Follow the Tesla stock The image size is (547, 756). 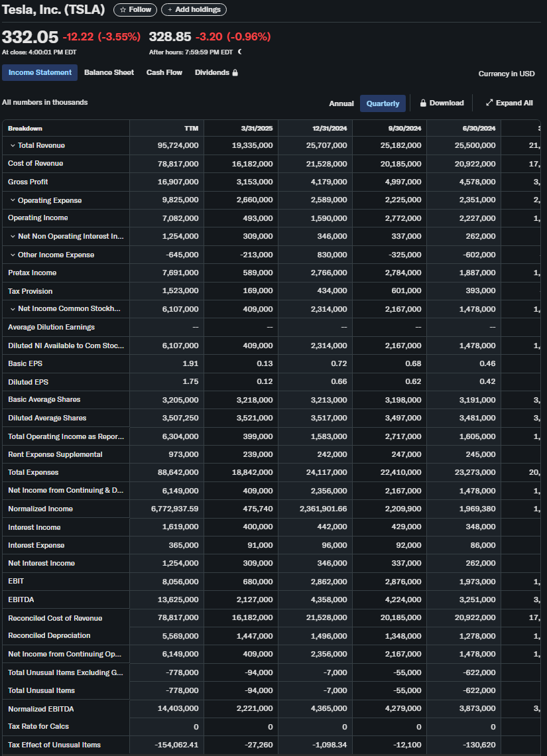point(135,10)
